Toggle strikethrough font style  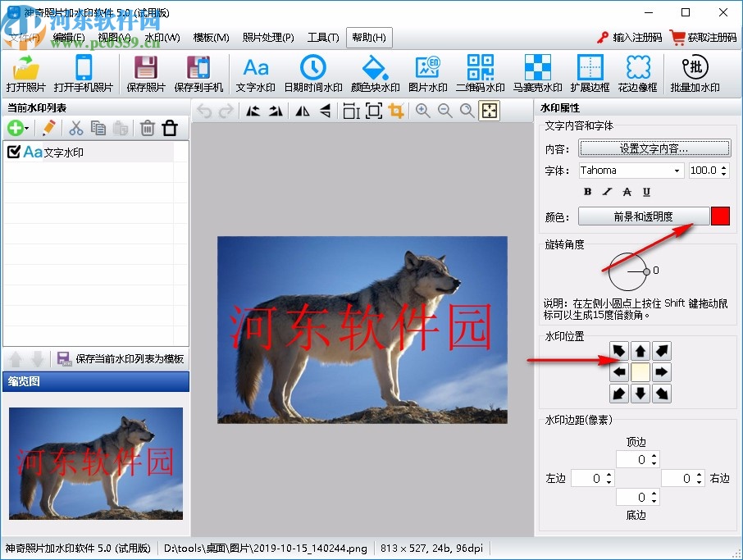point(627,191)
